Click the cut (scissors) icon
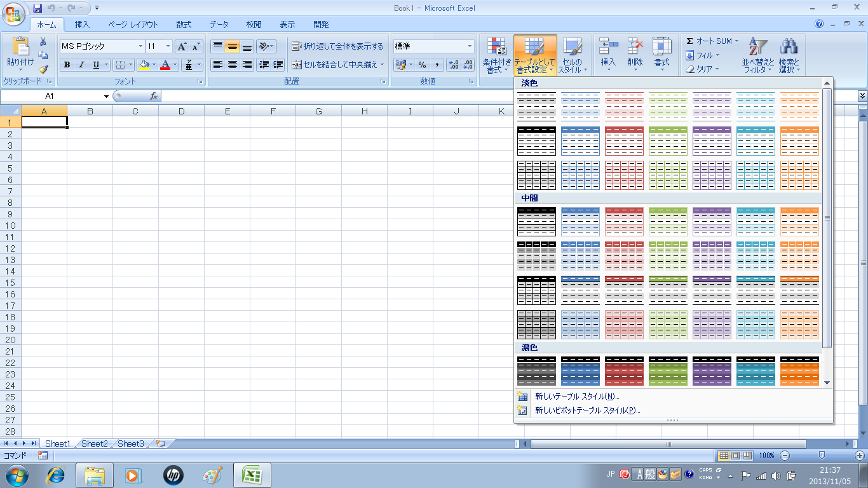This screenshot has height=488, width=868. point(43,42)
